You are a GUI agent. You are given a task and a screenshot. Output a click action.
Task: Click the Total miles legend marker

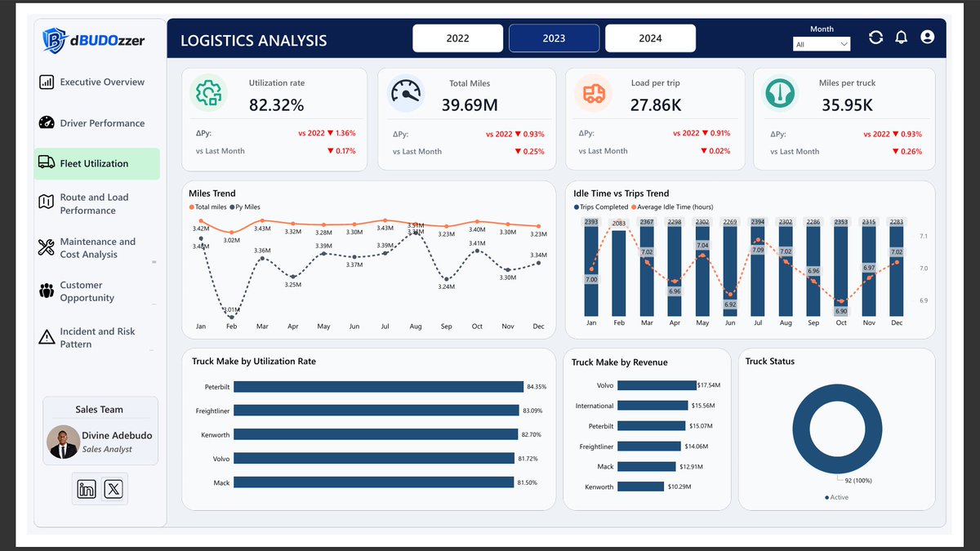[191, 207]
